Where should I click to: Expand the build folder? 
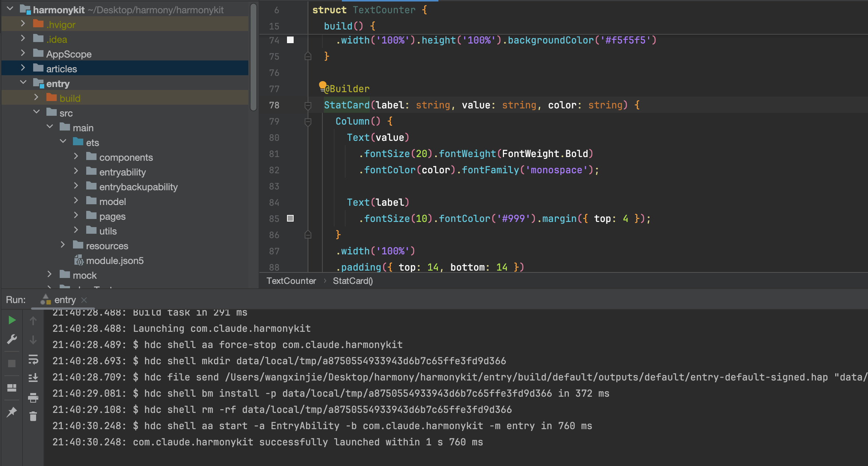36,97
